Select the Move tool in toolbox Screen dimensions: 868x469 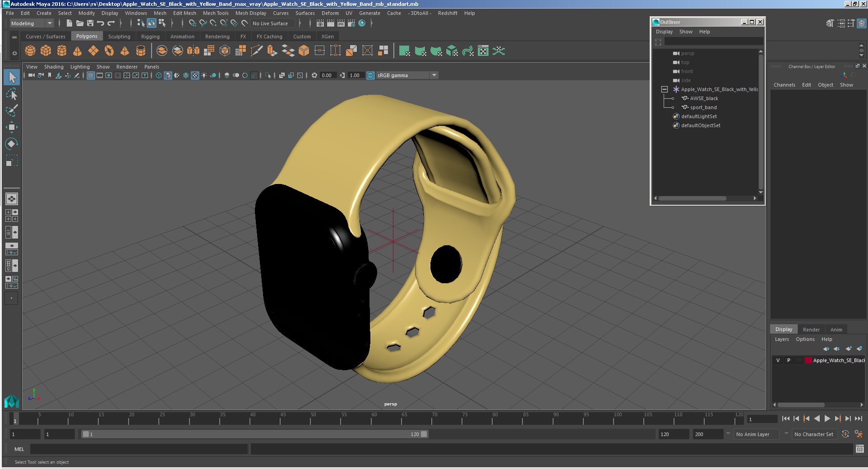[x=12, y=127]
